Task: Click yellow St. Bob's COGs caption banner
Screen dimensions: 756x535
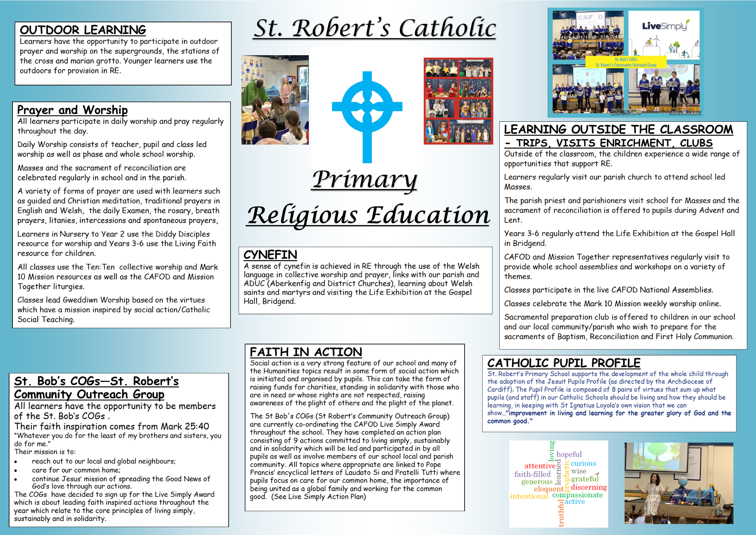Action: (626, 62)
